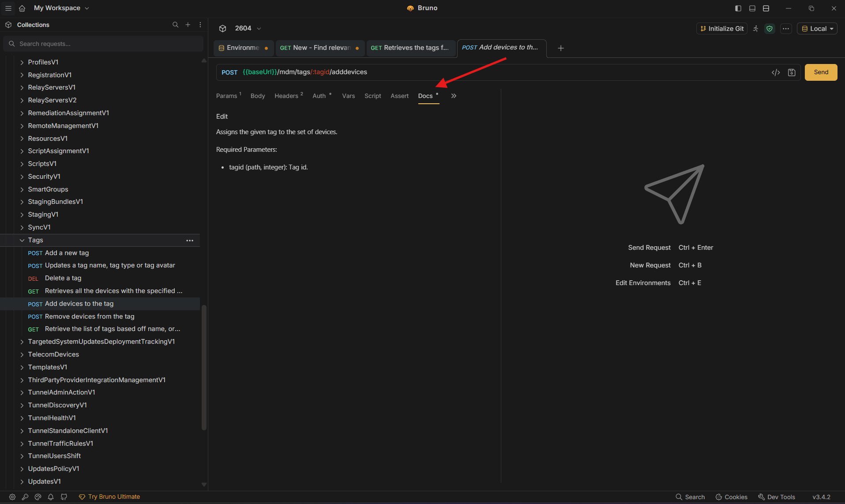Expand the TelecomDevices folder

(x=22, y=355)
